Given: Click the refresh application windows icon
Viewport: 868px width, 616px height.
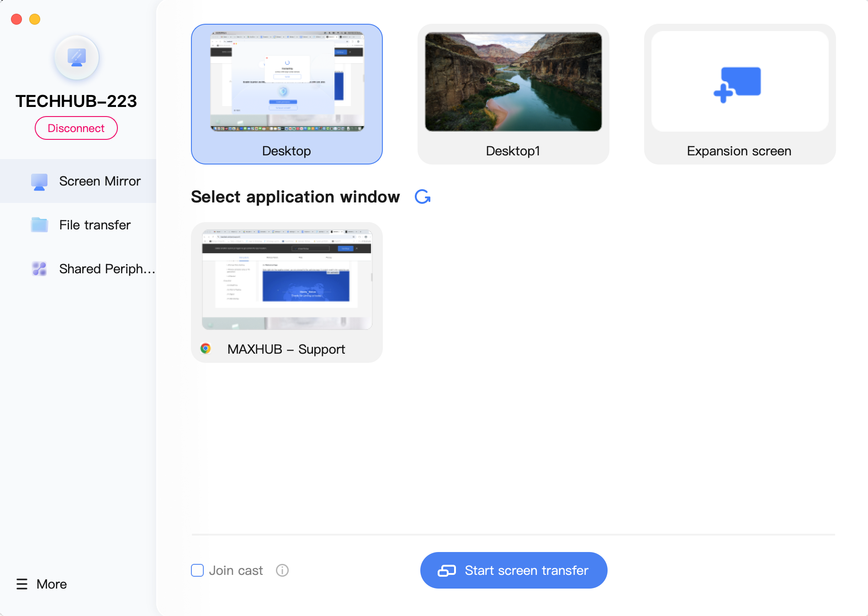Looking at the screenshot, I should pos(423,196).
